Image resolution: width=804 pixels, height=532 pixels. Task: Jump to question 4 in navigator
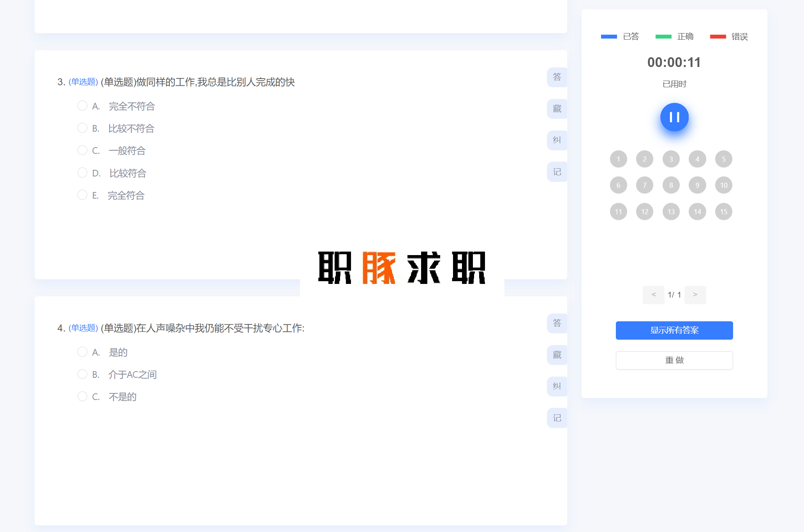697,159
